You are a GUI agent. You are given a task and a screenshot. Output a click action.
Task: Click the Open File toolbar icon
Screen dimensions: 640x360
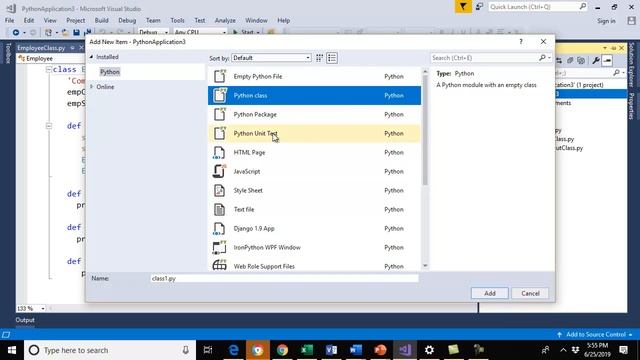65,32
